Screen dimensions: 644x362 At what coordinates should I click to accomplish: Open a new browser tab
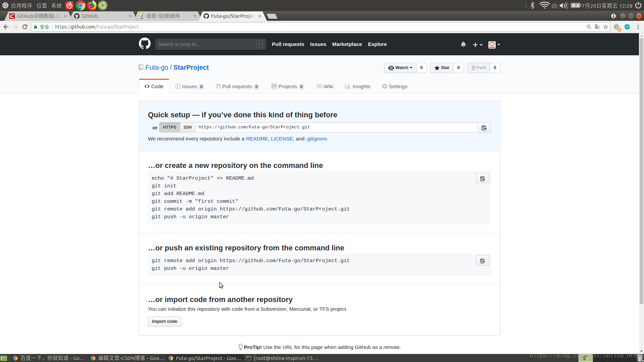click(272, 16)
